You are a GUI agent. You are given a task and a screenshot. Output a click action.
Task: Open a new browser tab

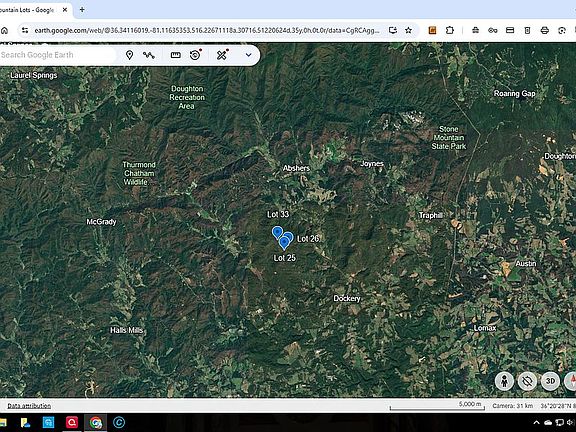[82, 10]
